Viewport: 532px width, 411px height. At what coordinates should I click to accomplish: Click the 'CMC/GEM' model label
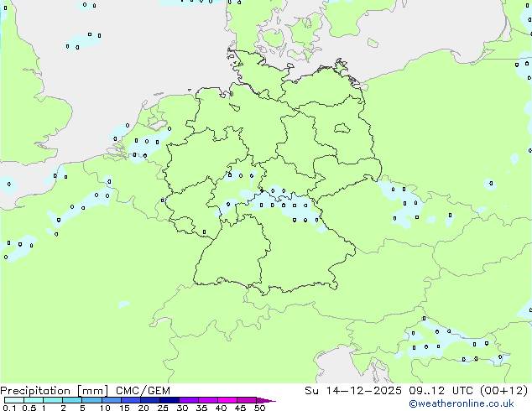[x=143, y=391]
